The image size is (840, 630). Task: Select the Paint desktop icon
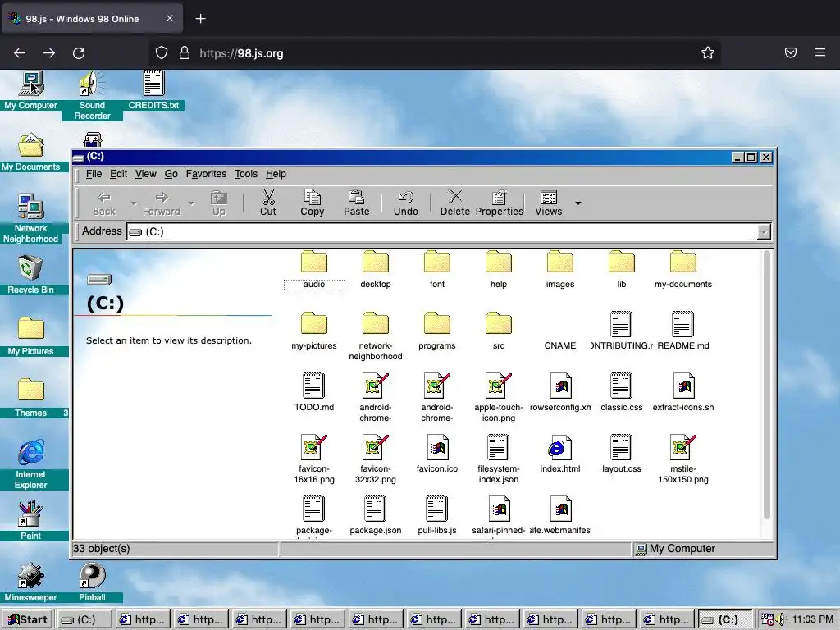(x=30, y=521)
